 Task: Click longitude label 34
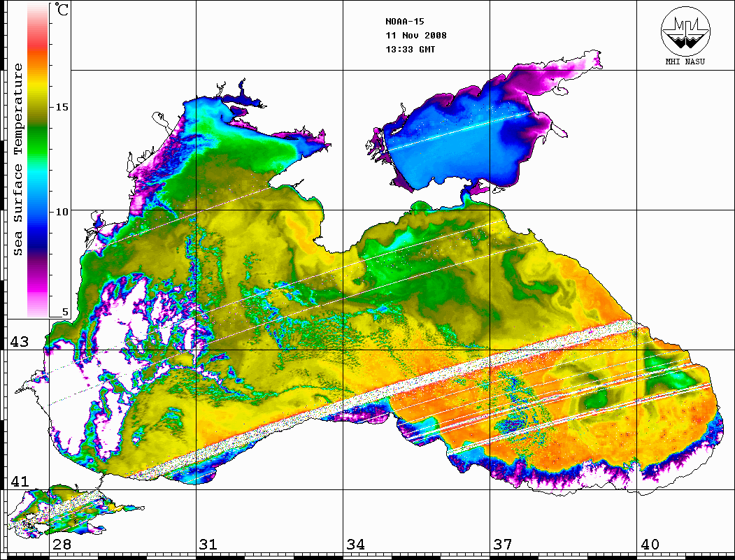(x=356, y=544)
